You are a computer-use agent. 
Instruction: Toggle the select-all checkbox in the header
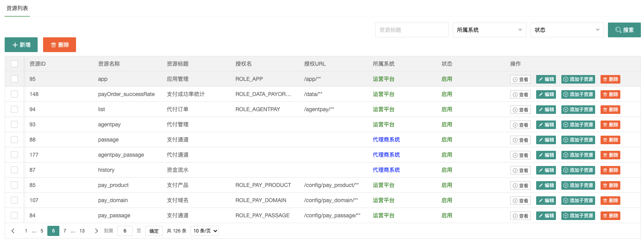14,64
